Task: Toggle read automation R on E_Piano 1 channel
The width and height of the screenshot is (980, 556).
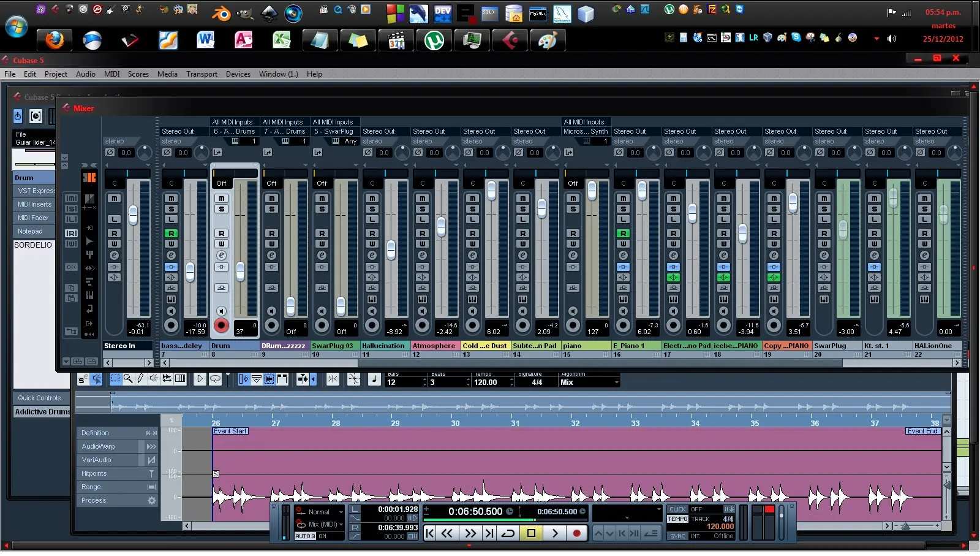Action: (x=623, y=234)
